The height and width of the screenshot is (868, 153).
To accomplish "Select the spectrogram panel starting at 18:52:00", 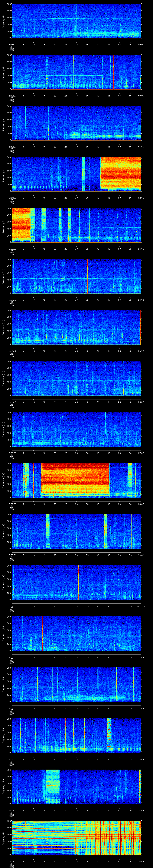I will tap(76, 225).
